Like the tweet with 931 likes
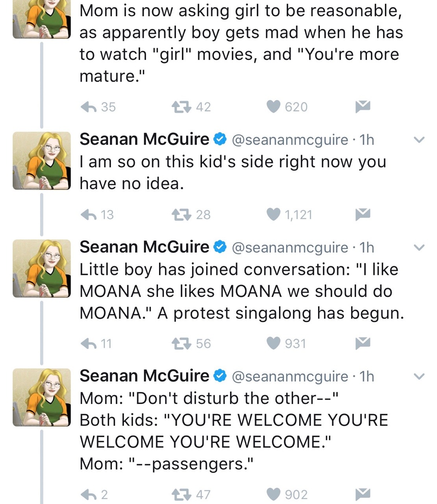This screenshot has width=437, height=504. [273, 344]
